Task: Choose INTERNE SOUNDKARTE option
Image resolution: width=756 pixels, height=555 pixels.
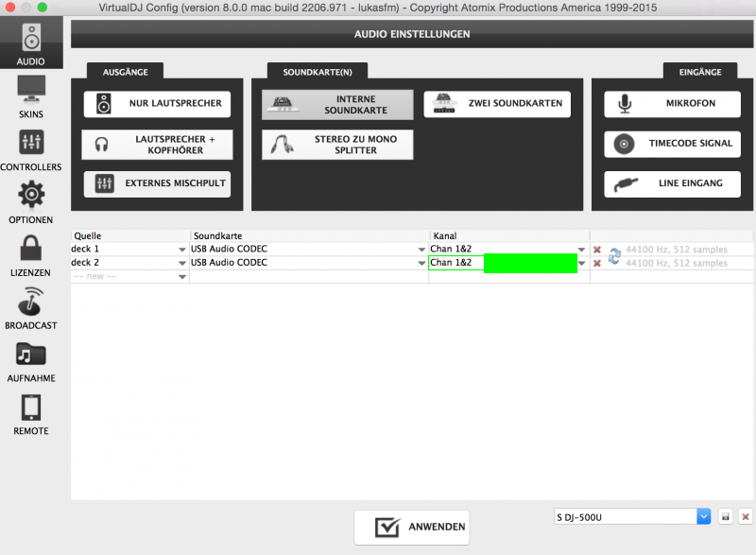Action: (337, 105)
